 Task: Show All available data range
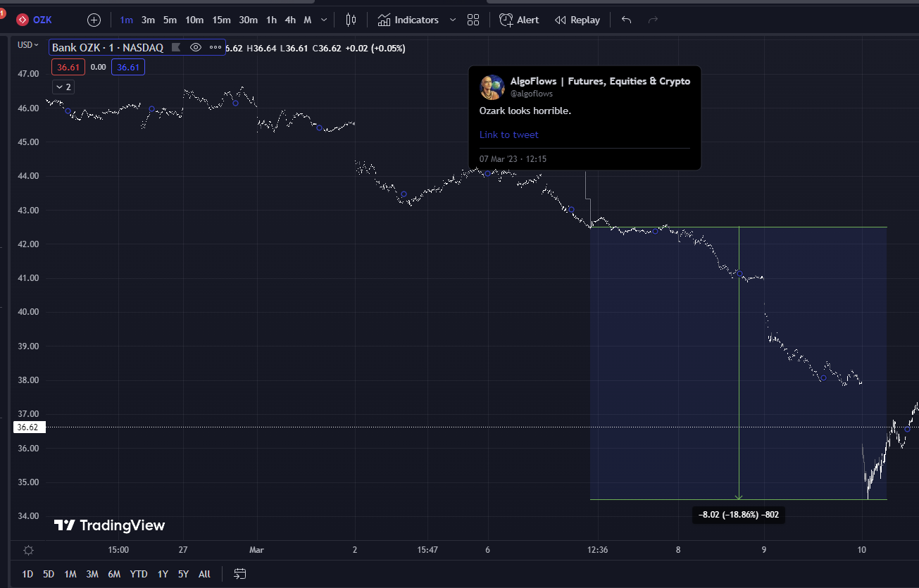(x=204, y=574)
